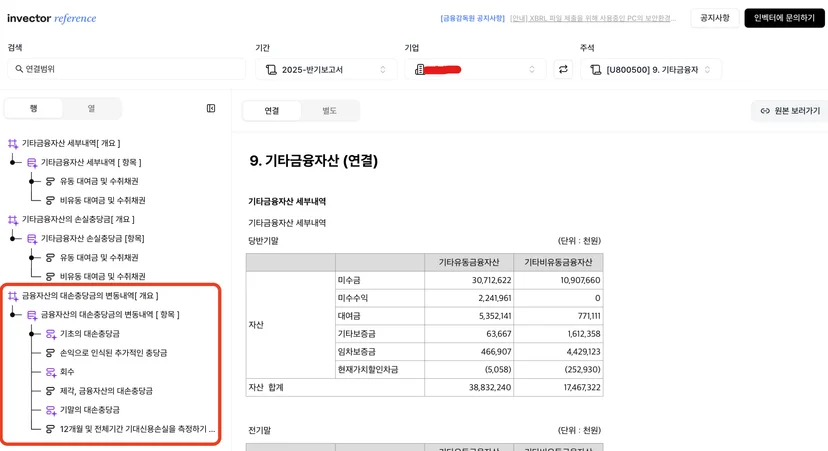Screen dimensions: 828x451
Task: Click 기타비유동금융자산 header in 당반기말 table
Action: tap(558, 262)
